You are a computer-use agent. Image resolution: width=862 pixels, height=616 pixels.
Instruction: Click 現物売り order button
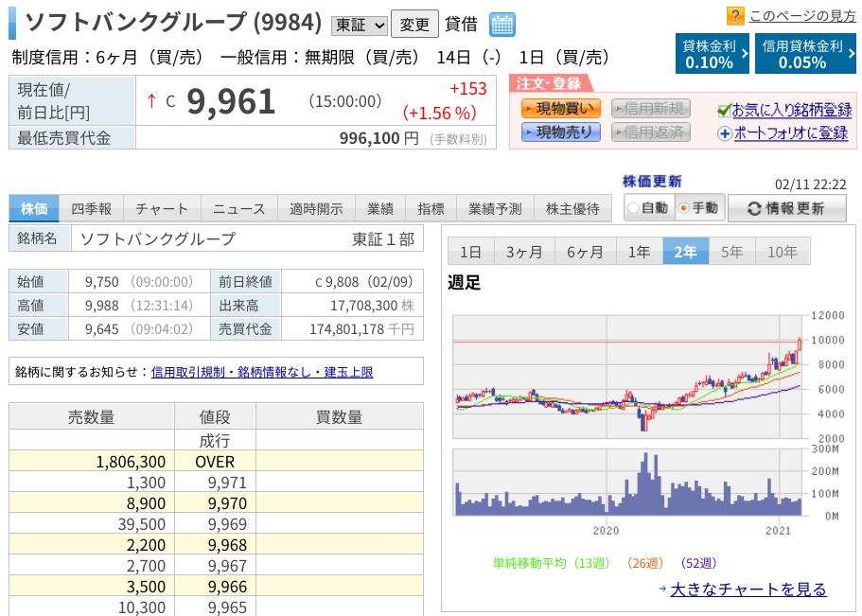point(561,132)
